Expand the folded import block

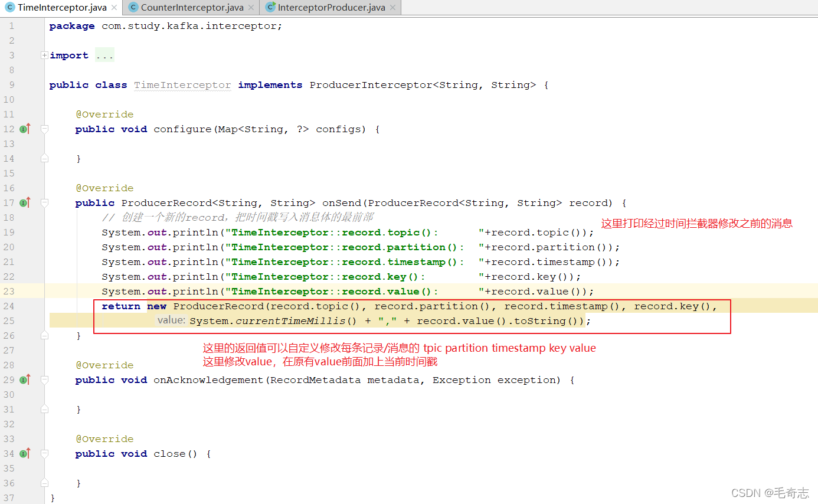44,55
